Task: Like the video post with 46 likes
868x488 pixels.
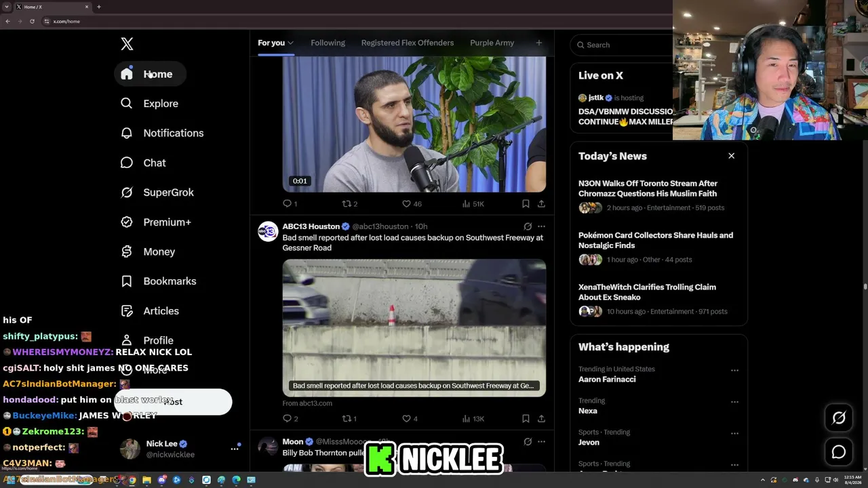Action: click(412, 203)
